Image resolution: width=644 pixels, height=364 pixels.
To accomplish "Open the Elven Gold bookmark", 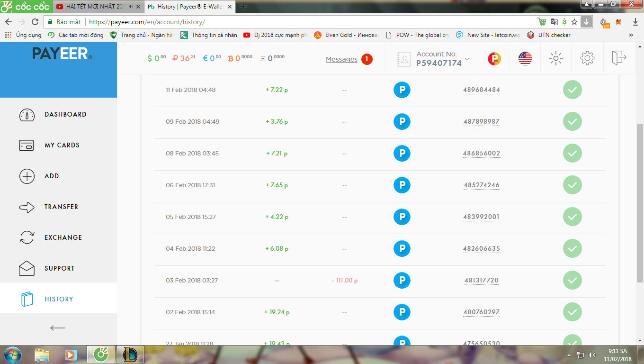I will point(346,35).
